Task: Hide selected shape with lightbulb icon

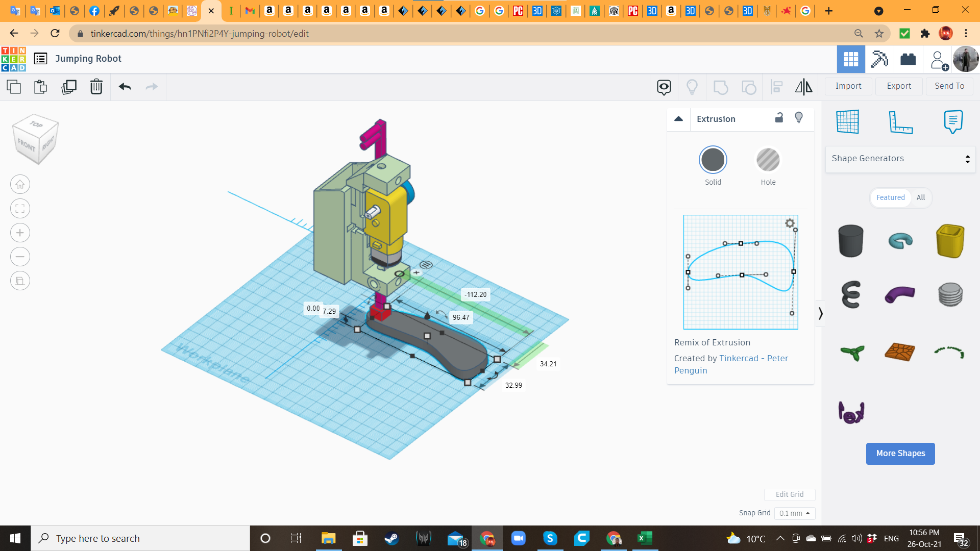Action: pyautogui.click(x=799, y=118)
